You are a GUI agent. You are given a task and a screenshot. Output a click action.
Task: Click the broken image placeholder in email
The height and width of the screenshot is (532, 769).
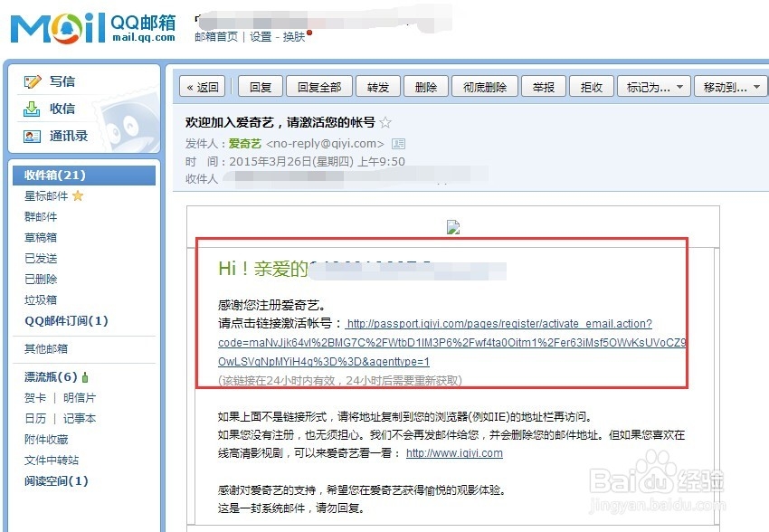[x=453, y=227]
